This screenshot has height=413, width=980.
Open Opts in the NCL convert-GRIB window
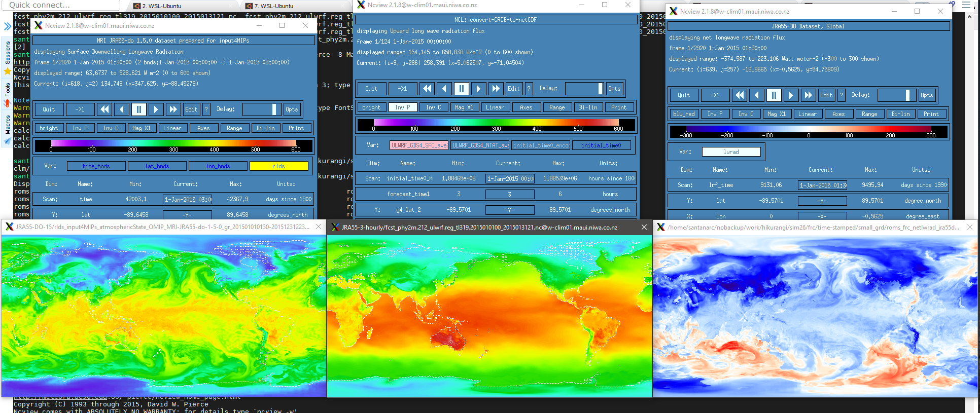point(614,89)
